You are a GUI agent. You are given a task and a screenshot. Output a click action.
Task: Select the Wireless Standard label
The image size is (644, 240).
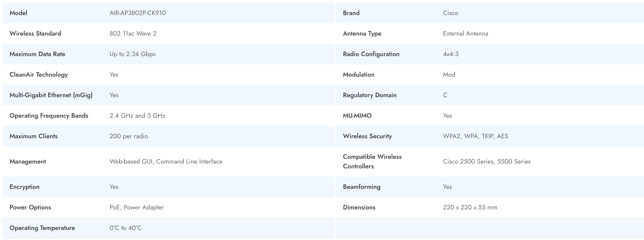coord(35,34)
